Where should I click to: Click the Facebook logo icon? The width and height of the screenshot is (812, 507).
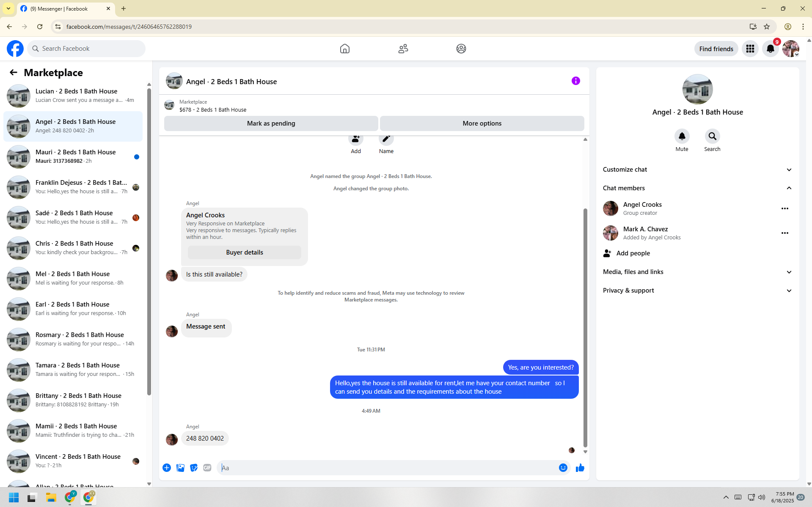pos(15,49)
